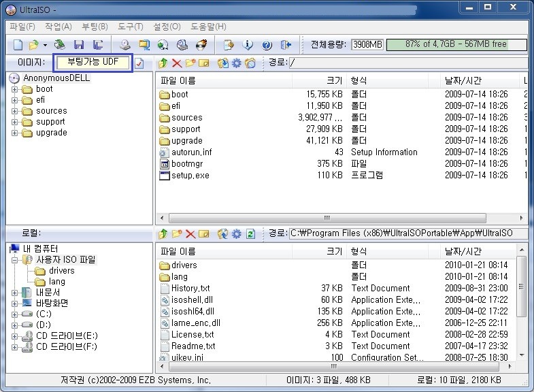Click the exit door icon
Screen dimensions: 534x392
[x=286, y=45]
